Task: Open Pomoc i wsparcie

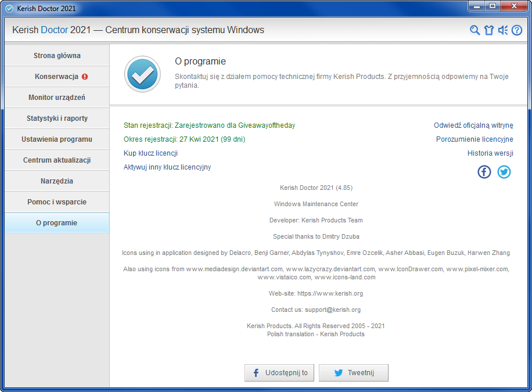Action: click(x=57, y=202)
